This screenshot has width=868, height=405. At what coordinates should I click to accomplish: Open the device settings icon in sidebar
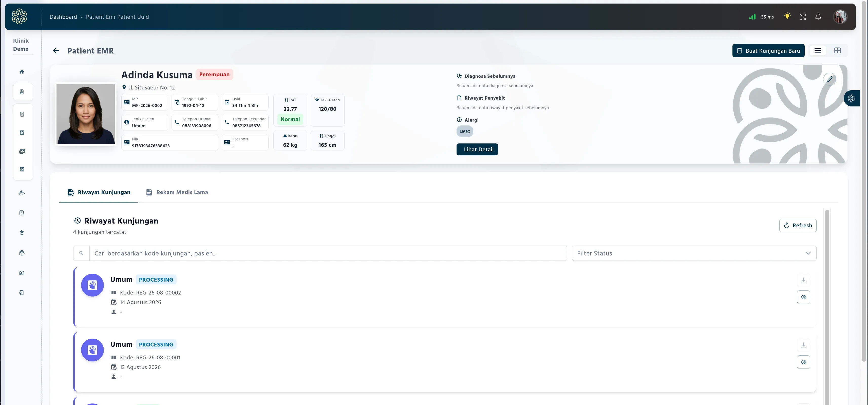tap(22, 293)
